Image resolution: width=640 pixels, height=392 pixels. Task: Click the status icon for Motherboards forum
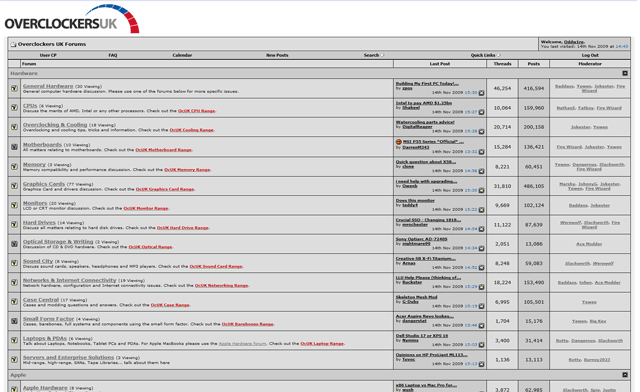[14, 147]
